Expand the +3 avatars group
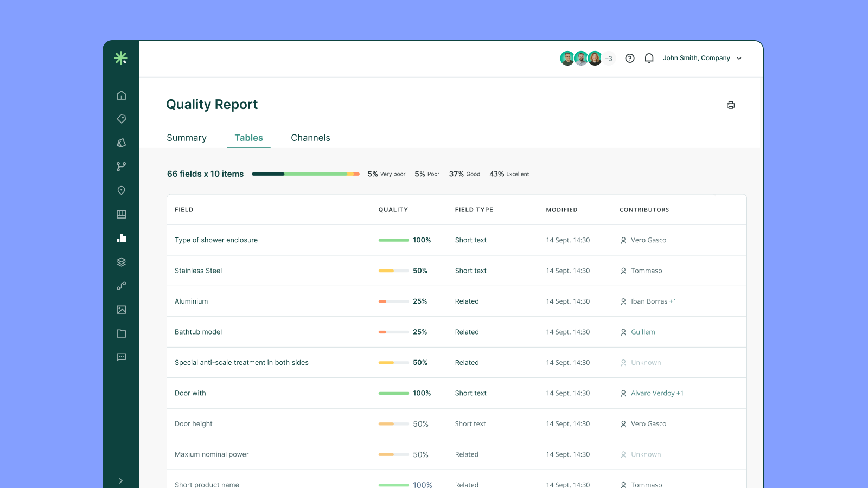The image size is (868, 488). click(x=609, y=58)
